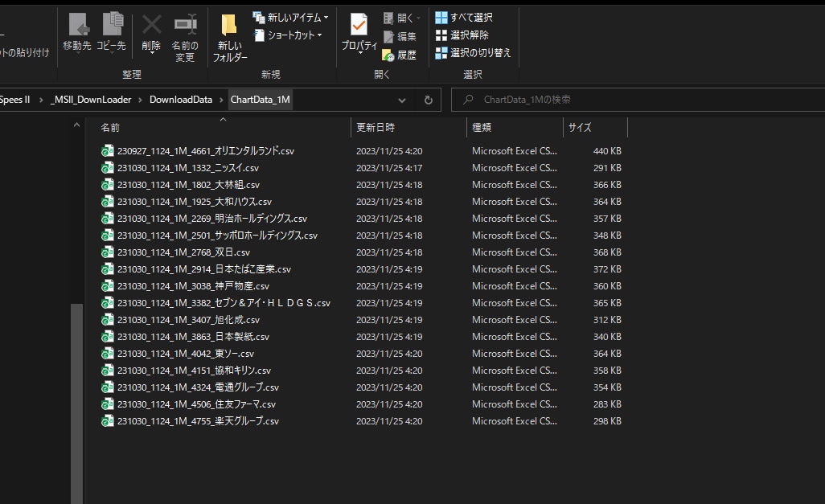Click the コピー先 (Copy to) ribbon icon
Viewport: 825px width, 504px height.
(111, 33)
